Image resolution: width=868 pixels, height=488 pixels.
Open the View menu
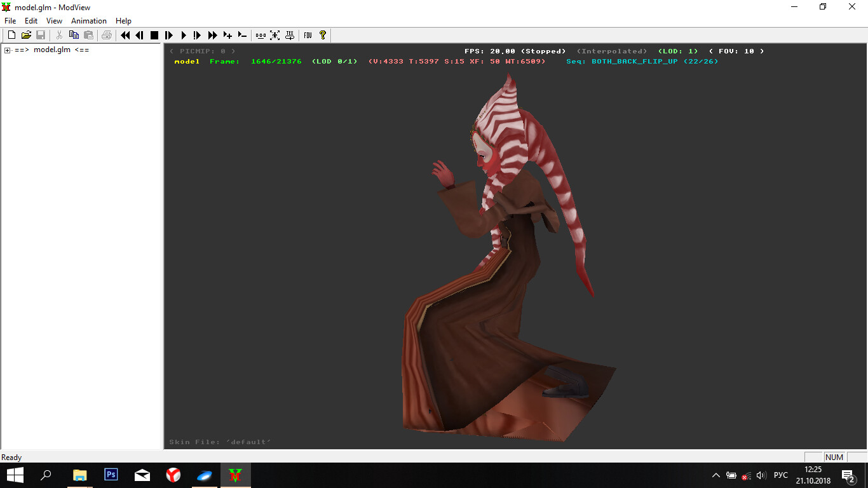(x=55, y=21)
